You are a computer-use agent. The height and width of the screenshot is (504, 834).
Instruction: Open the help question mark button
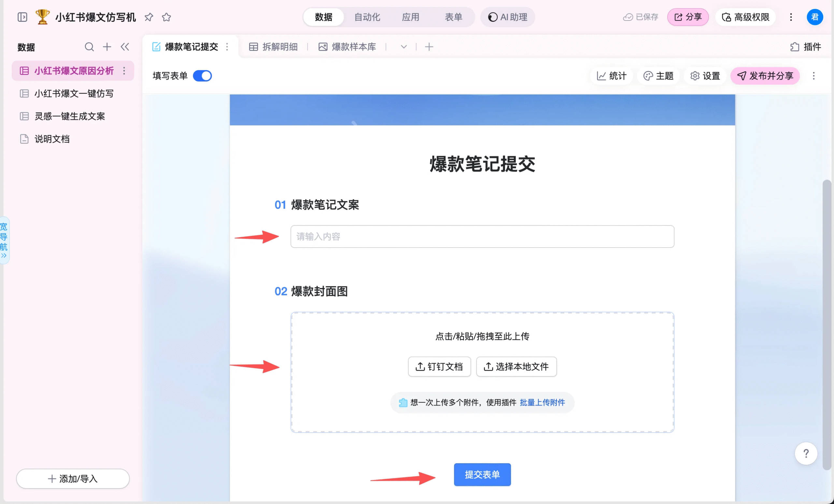(x=806, y=453)
